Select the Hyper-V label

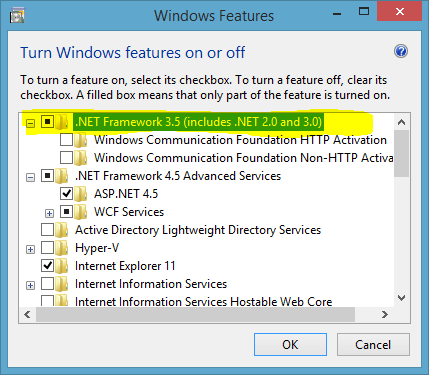tap(97, 248)
